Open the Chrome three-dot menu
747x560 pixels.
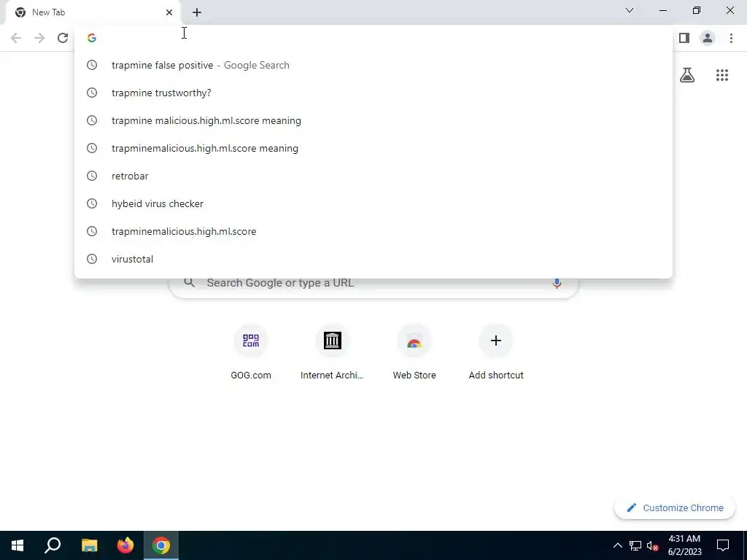tap(731, 38)
